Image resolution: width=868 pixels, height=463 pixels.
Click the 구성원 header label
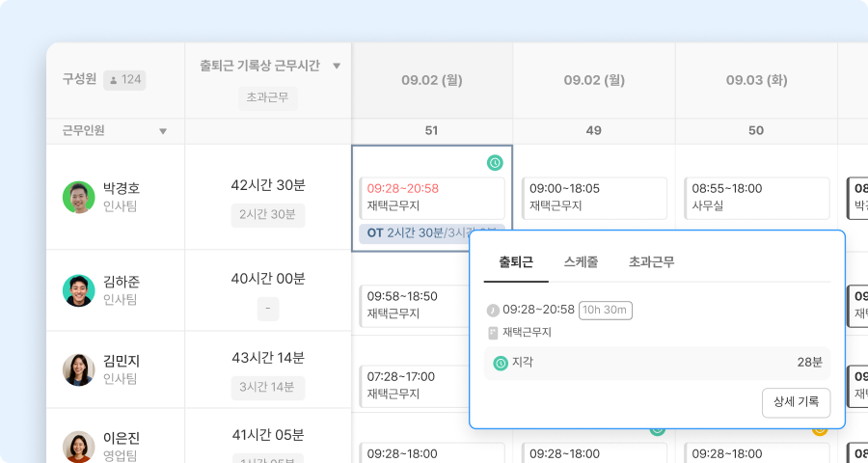[x=79, y=80]
